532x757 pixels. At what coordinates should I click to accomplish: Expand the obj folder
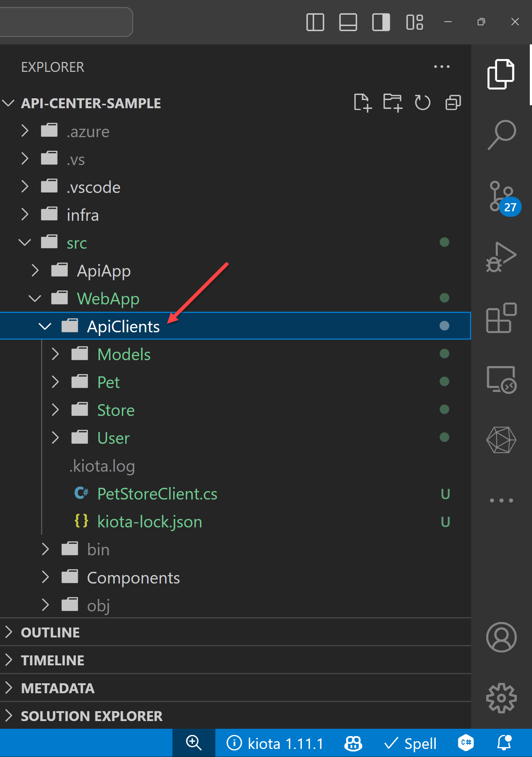236,605
